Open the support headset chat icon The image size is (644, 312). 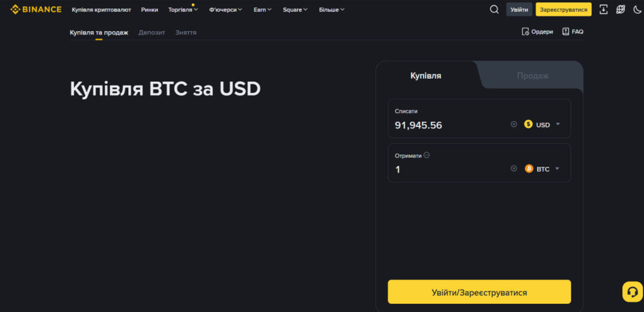point(632,291)
